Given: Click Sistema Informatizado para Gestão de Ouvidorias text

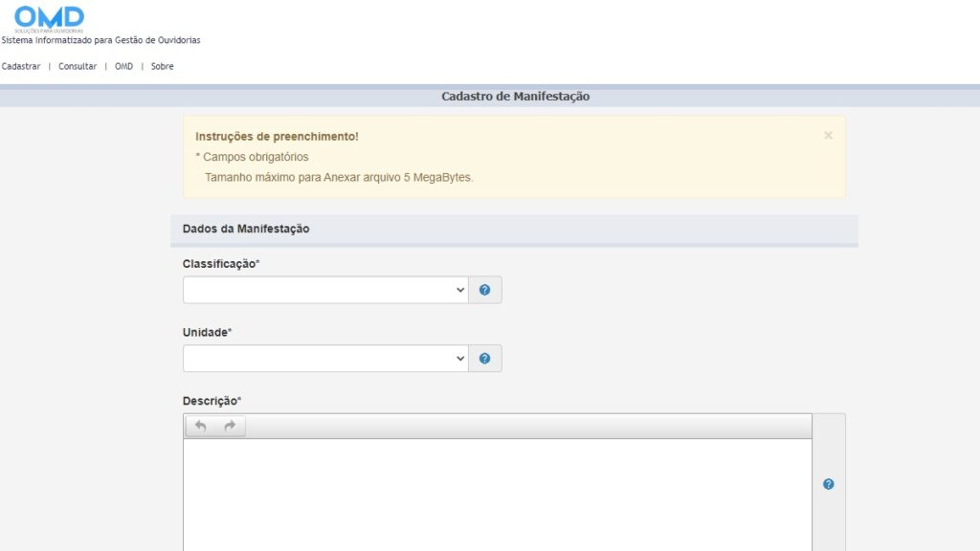Looking at the screenshot, I should pos(100,40).
